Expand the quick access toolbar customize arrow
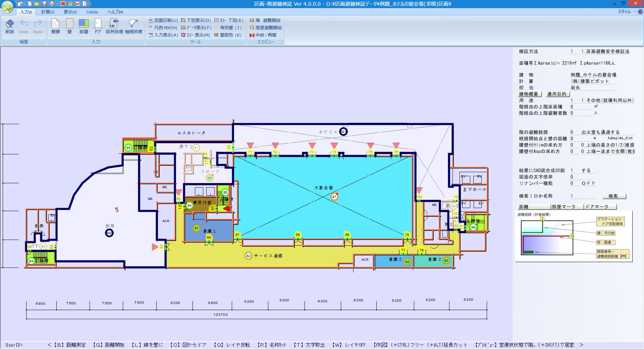644x349 pixels. coord(95,4)
